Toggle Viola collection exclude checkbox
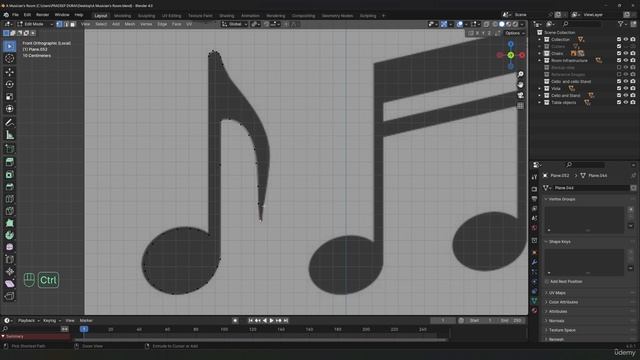This screenshot has width=640, height=360. [x=619, y=88]
